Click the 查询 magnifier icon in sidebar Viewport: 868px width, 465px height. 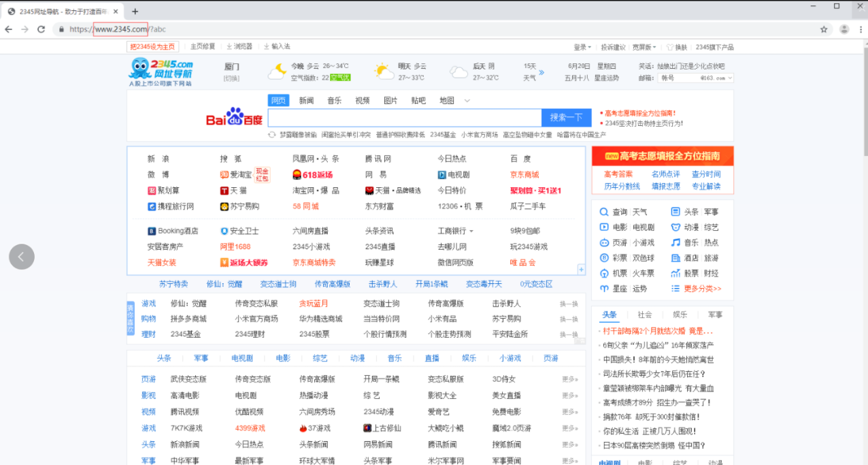coord(605,212)
